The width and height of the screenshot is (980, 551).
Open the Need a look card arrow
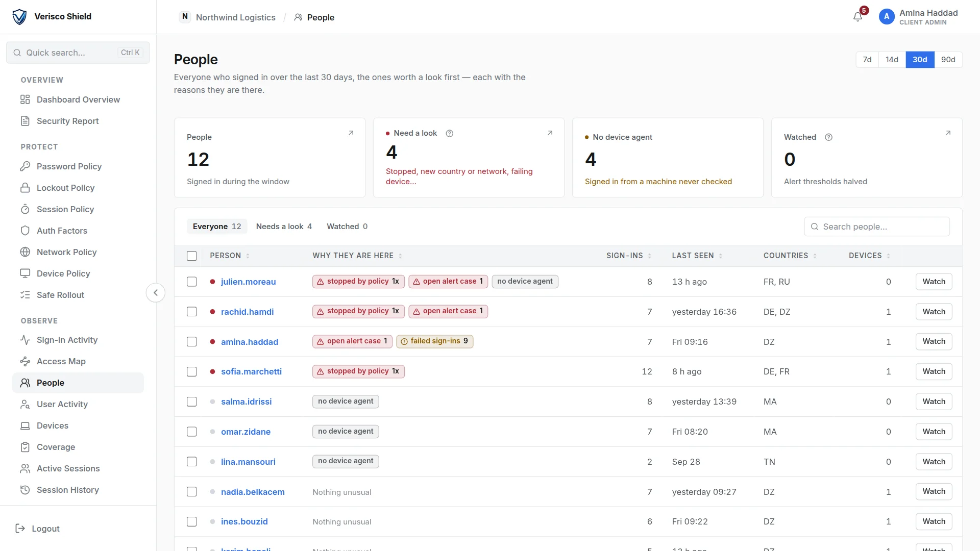pos(550,133)
